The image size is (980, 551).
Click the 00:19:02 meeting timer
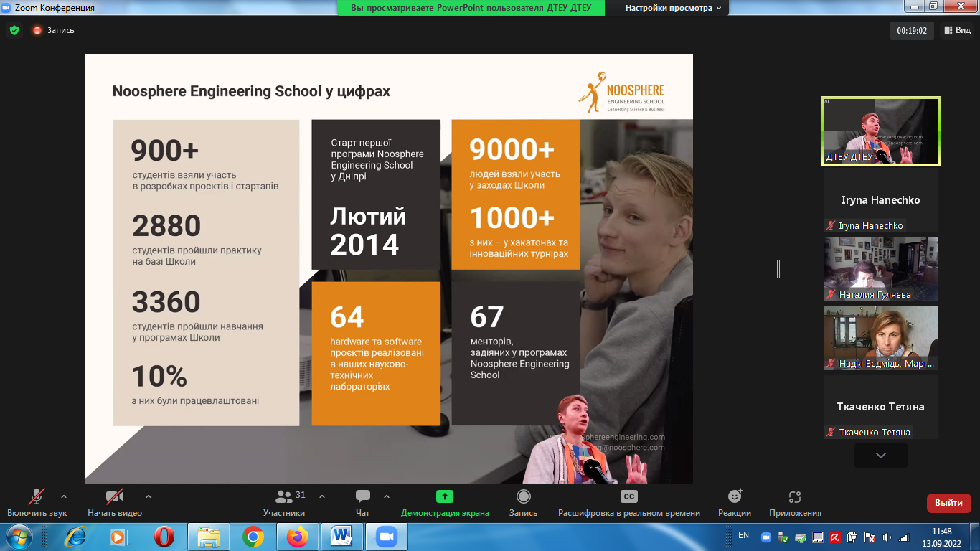[912, 31]
